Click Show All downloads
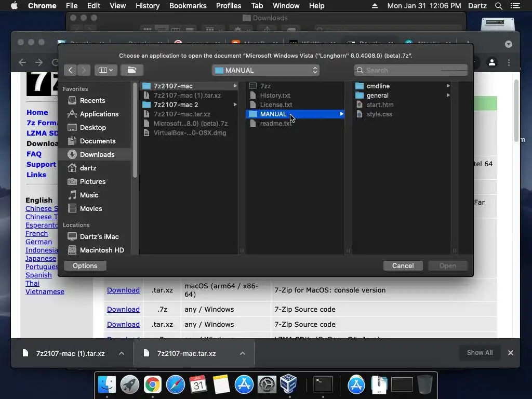Viewport: 532px width, 399px height. tap(480, 353)
